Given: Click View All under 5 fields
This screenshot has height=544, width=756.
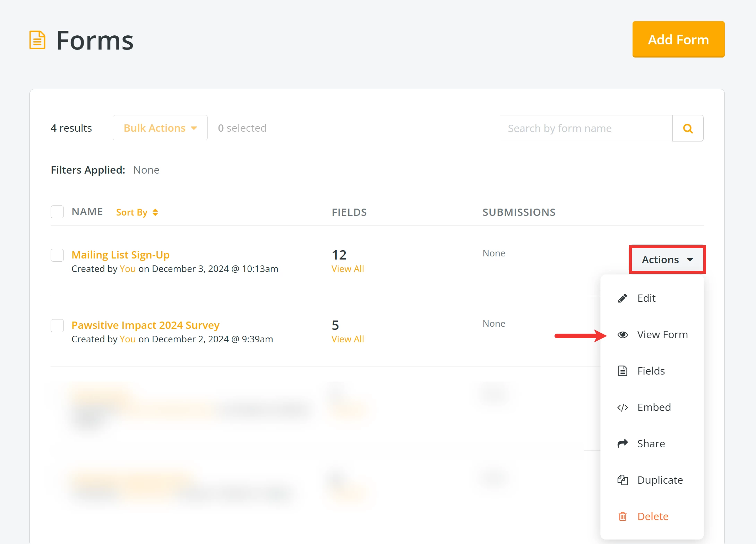Looking at the screenshot, I should [x=347, y=339].
